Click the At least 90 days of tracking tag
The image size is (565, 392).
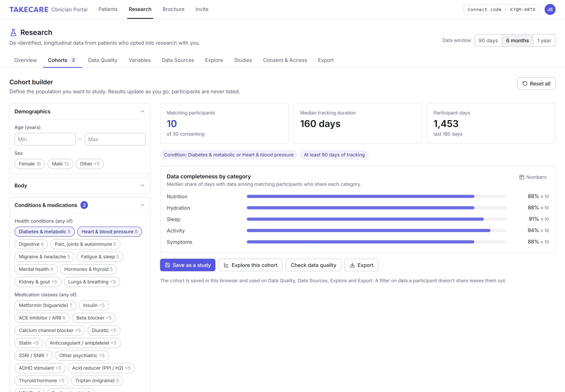tap(334, 155)
